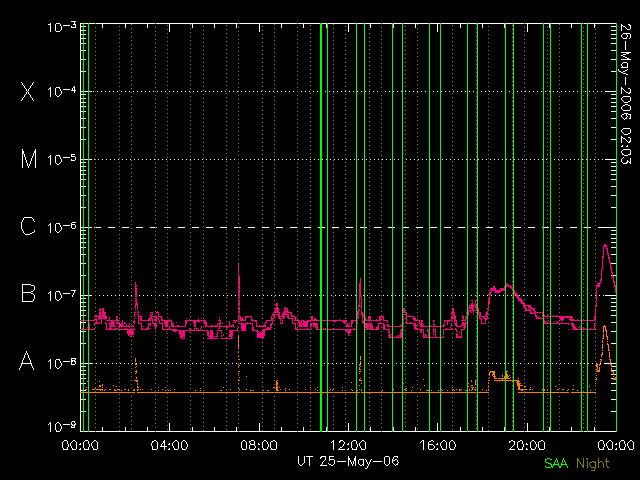Click the green SAA legend label

pos(556,463)
